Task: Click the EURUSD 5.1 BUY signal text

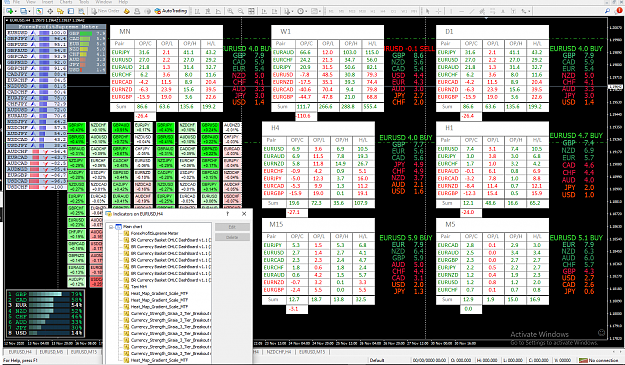Action: pos(576,238)
